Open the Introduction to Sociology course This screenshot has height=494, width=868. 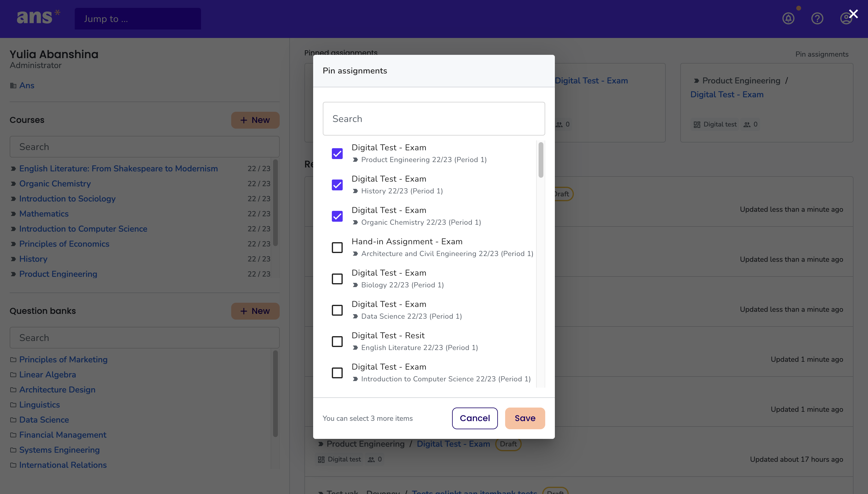click(x=67, y=199)
